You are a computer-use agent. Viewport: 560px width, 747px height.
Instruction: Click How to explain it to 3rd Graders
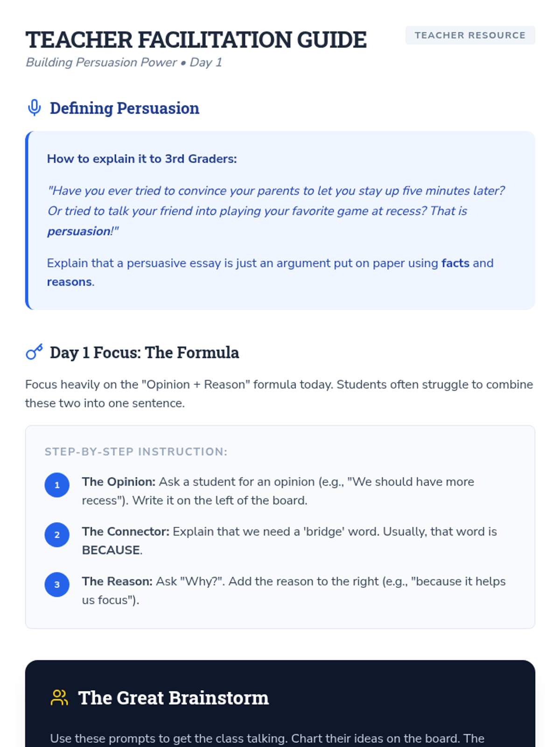[x=142, y=159]
